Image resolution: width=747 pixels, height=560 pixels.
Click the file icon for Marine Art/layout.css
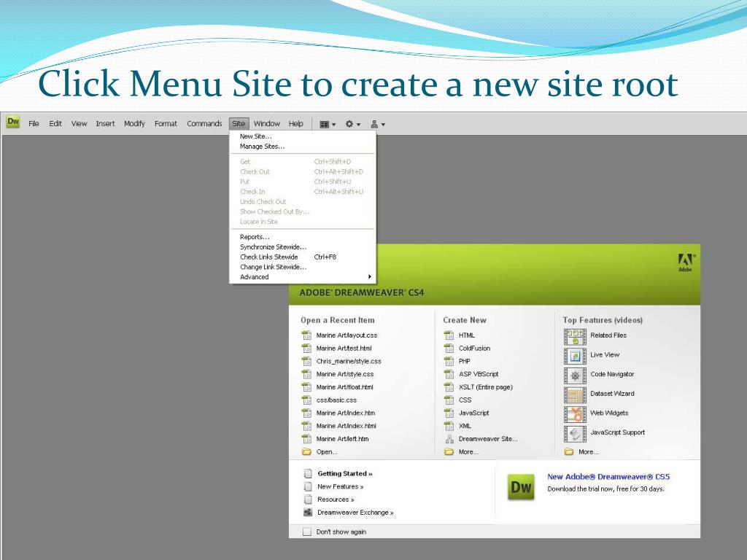(x=307, y=335)
